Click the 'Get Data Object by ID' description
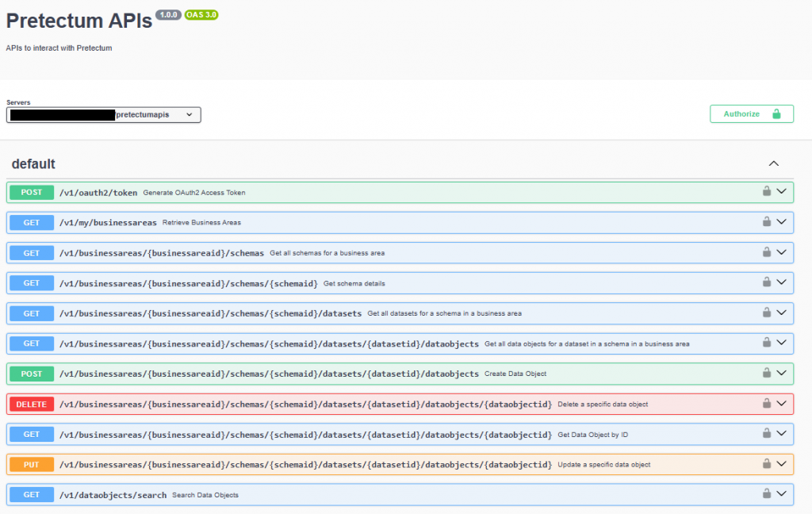The image size is (812, 514). pyautogui.click(x=593, y=435)
